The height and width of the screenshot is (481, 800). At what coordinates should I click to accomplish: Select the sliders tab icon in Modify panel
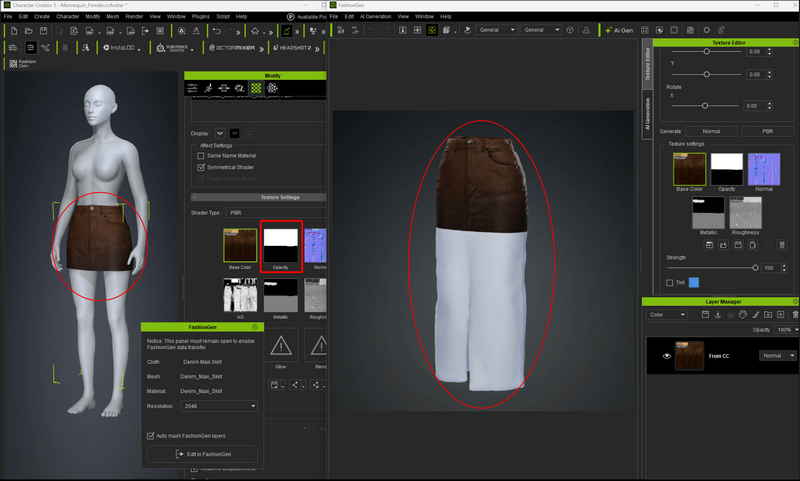[x=192, y=88]
